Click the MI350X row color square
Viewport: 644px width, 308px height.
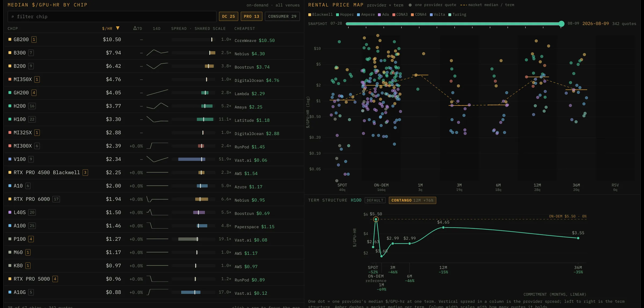click(x=10, y=79)
